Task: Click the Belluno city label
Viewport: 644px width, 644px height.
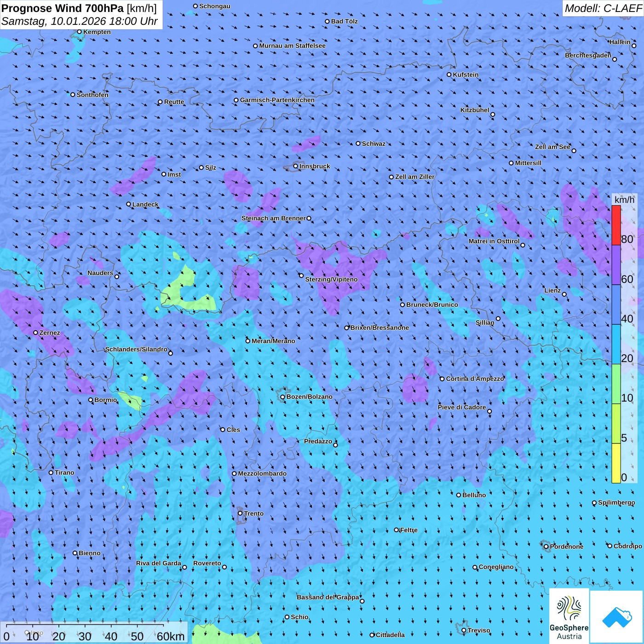Action: coord(474,495)
